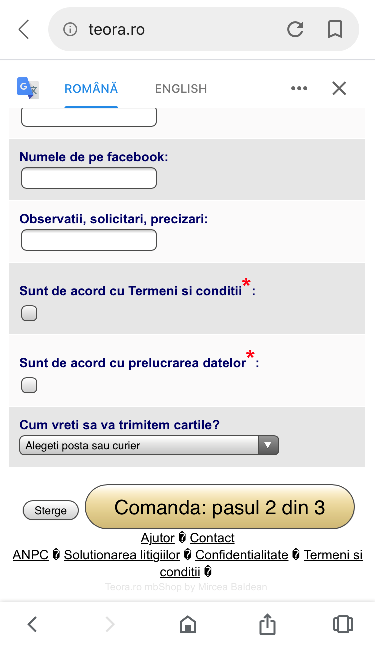375x646 pixels.
Task: Reload the teora.ro page
Action: pos(295,29)
